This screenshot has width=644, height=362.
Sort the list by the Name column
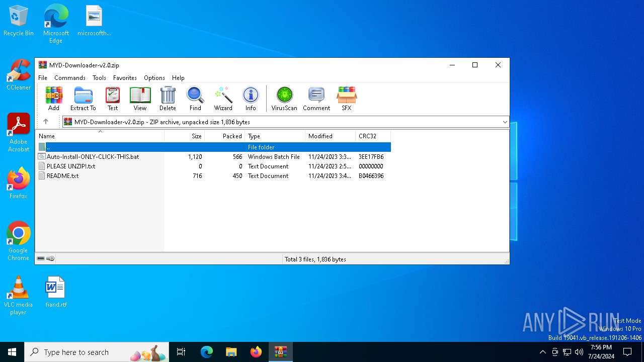tap(100, 136)
